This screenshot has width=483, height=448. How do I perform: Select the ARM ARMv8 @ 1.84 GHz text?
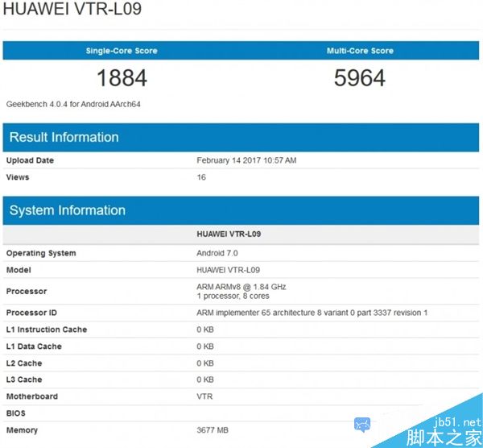(242, 287)
